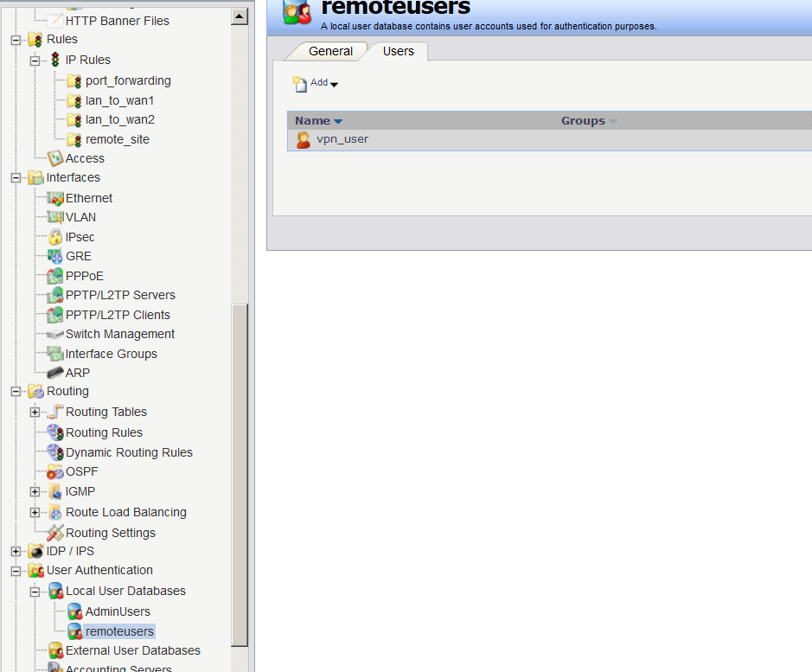Click the vpn_user person icon

(303, 140)
